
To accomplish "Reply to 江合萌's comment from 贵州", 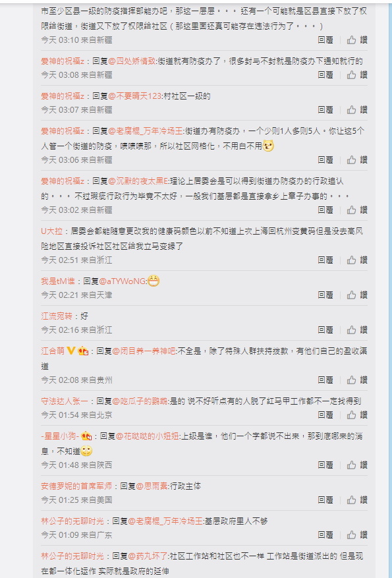I will pyautogui.click(x=325, y=380).
